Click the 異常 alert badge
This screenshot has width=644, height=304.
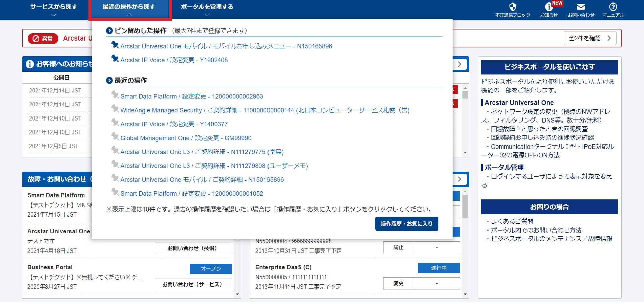tap(43, 39)
